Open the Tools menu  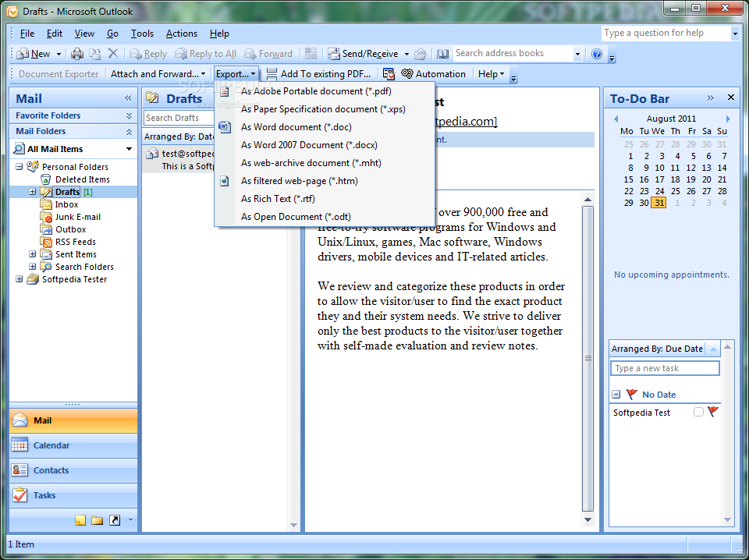point(142,34)
